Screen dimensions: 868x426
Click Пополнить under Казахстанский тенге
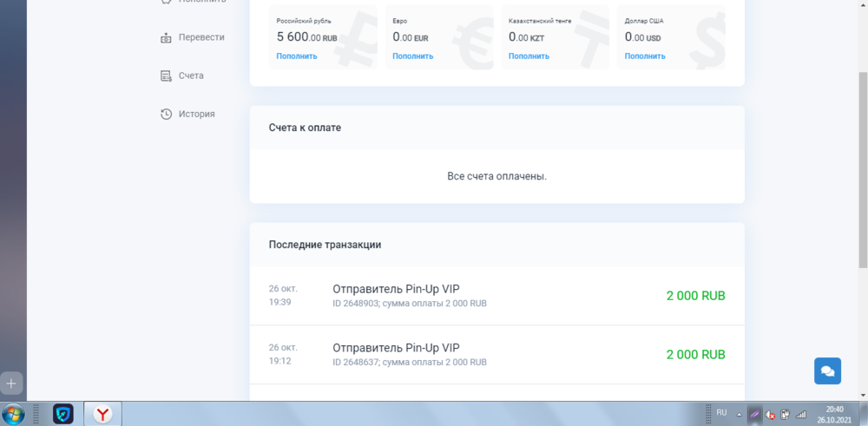[x=529, y=56]
